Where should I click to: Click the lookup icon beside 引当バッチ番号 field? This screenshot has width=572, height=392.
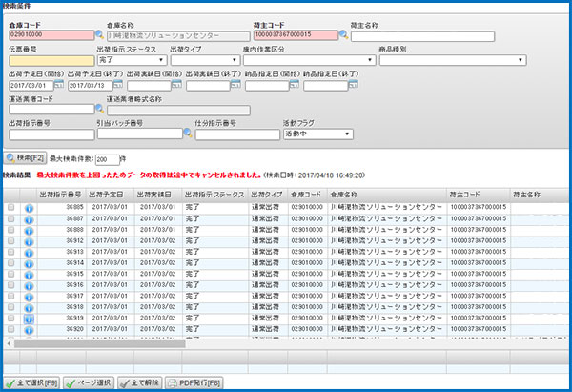(187, 134)
